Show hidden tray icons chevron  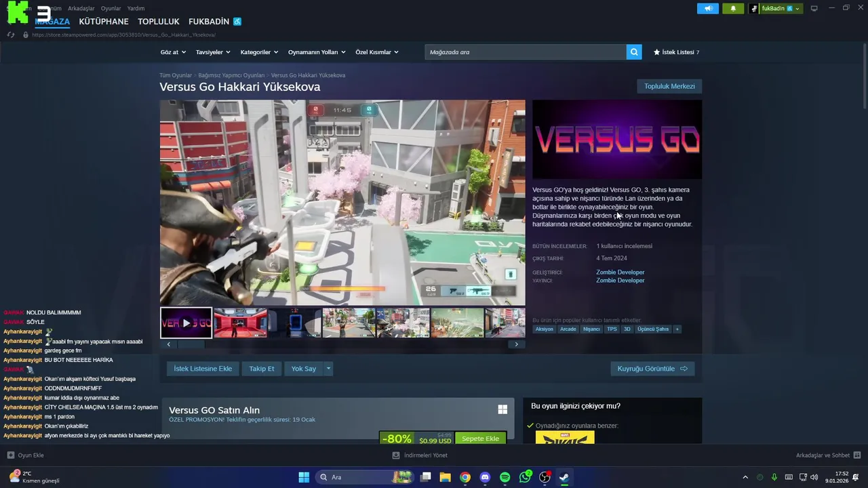click(x=745, y=477)
